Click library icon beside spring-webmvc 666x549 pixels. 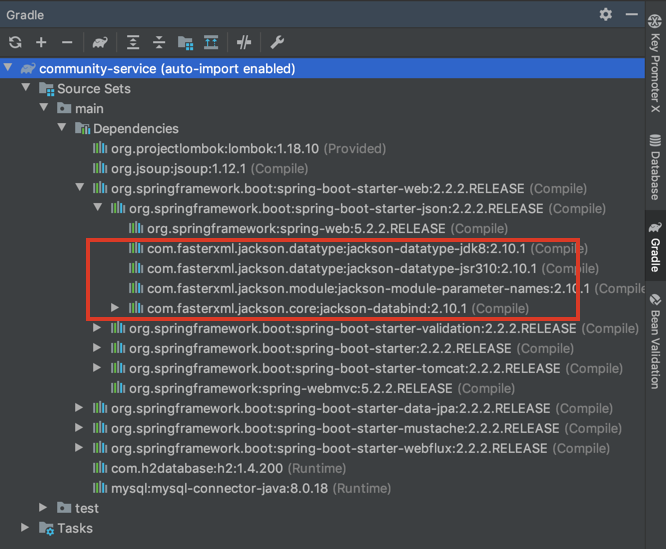118,387
